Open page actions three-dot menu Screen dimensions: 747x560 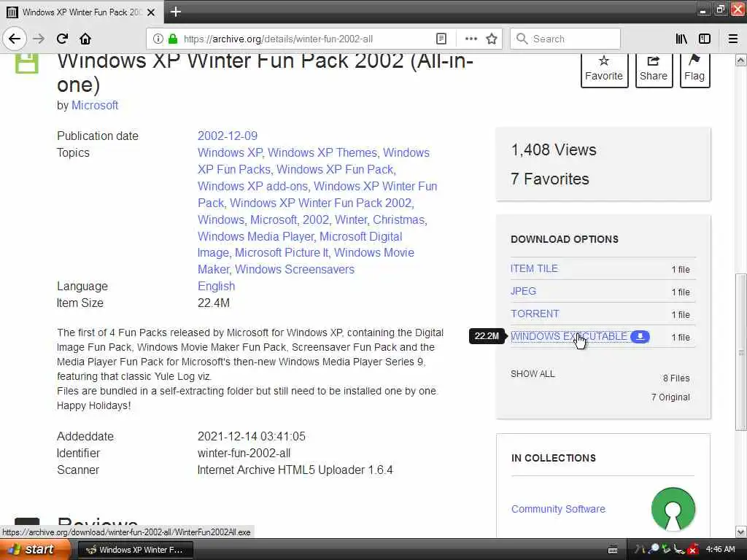pyautogui.click(x=471, y=39)
